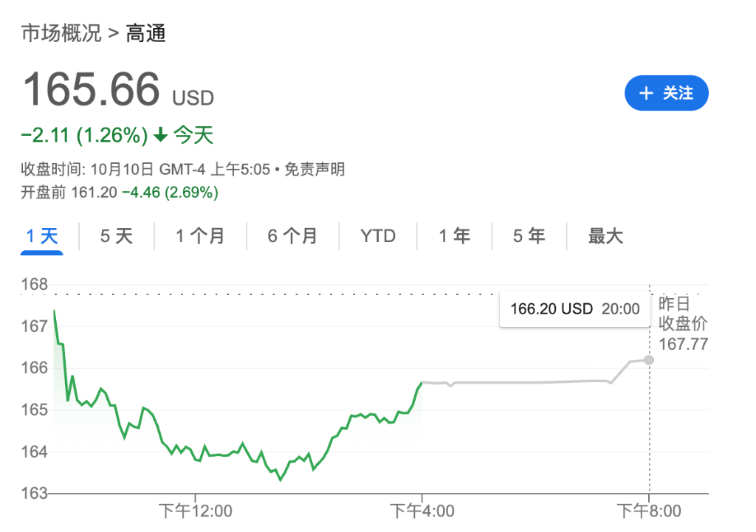Click the green down arrow next to 今天
This screenshot has width=756, height=532.
pos(161,135)
